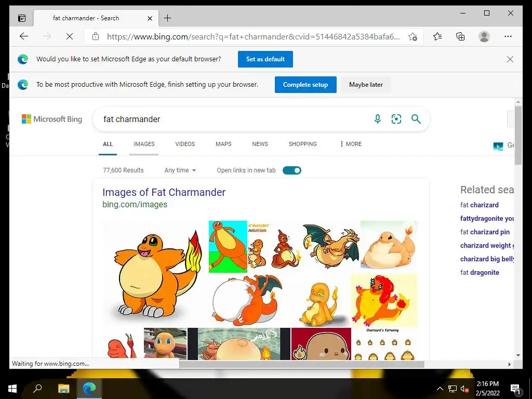Open network status tray icon
This screenshot has width=532, height=399.
pyautogui.click(x=453, y=389)
